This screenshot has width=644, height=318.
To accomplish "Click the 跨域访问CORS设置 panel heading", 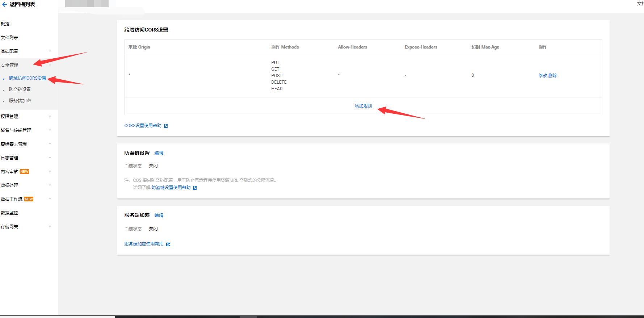I will [146, 30].
